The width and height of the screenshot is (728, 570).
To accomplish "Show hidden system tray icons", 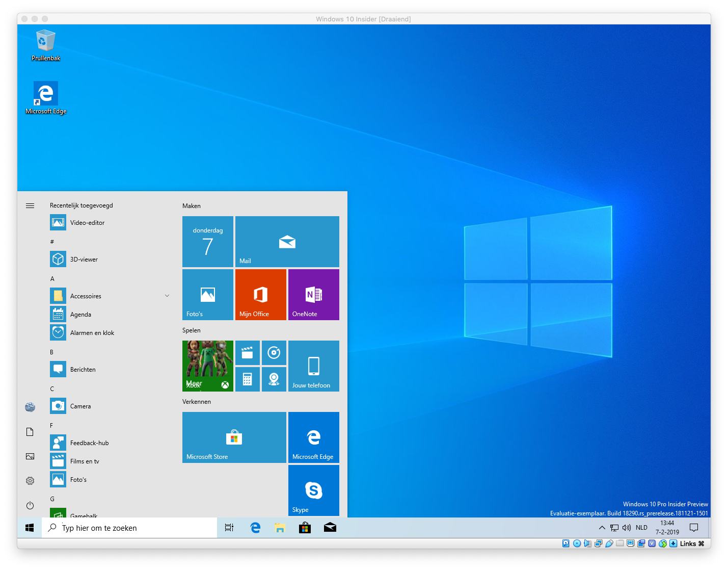I will [602, 528].
